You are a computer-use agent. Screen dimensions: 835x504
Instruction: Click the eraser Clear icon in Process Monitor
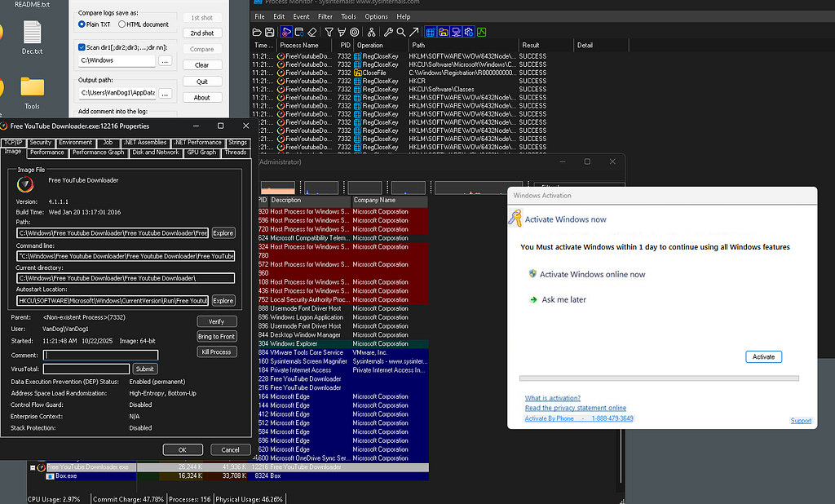[312, 32]
